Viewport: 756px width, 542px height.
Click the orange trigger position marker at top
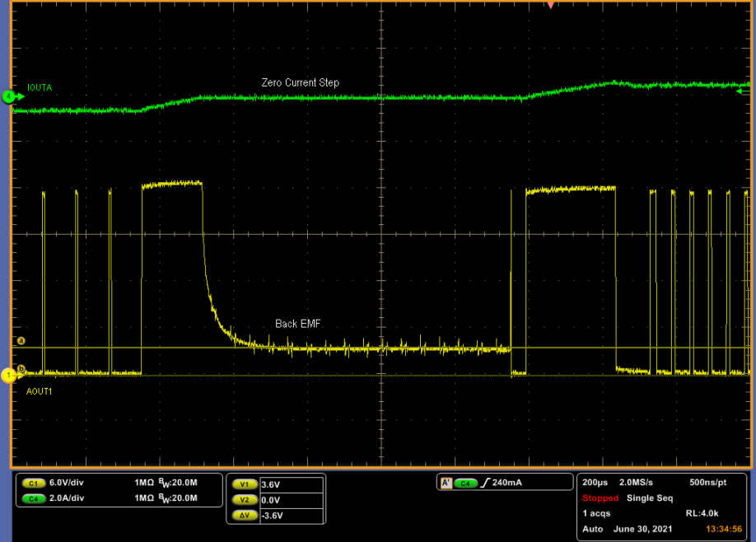coord(551,5)
